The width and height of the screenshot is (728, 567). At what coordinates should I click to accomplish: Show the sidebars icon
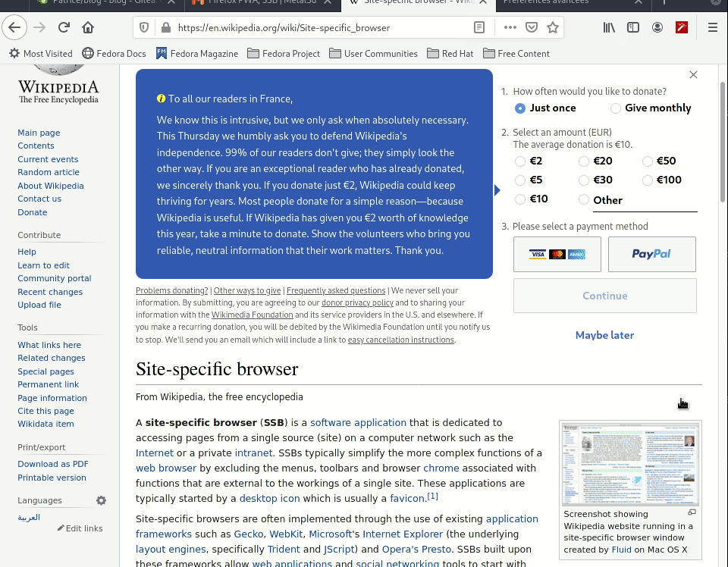632,28
